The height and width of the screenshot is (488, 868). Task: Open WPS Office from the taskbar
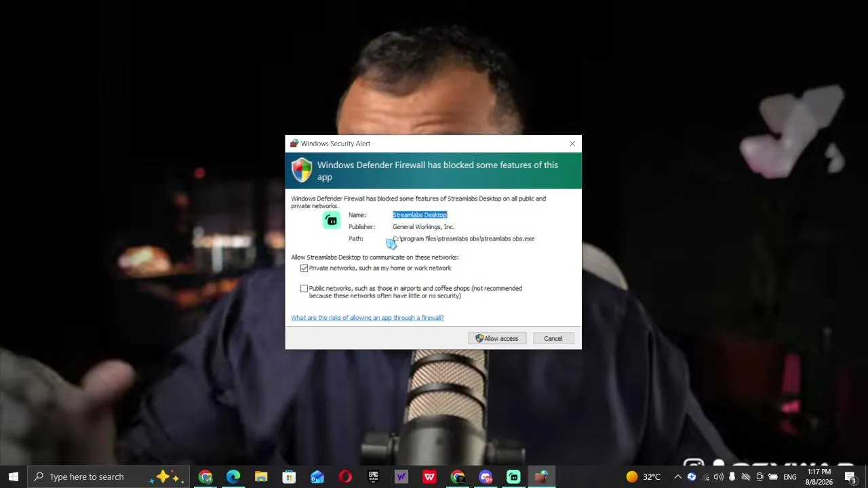pyautogui.click(x=429, y=476)
